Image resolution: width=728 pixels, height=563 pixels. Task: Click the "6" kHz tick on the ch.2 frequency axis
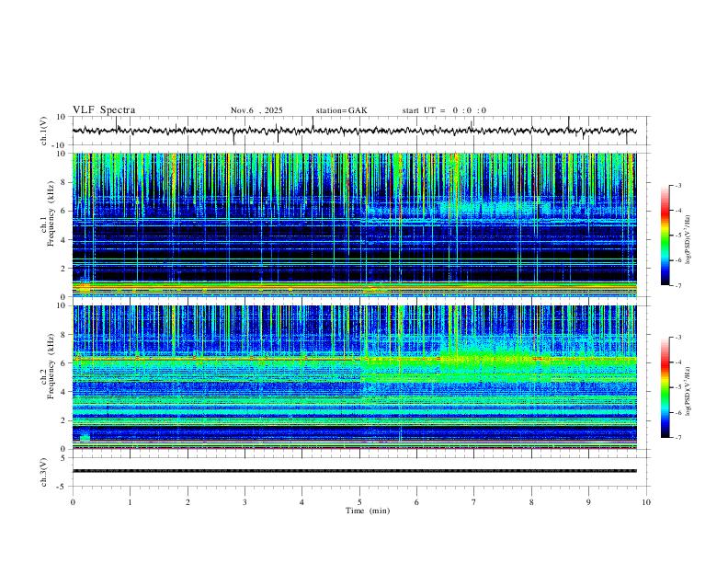click(x=63, y=363)
